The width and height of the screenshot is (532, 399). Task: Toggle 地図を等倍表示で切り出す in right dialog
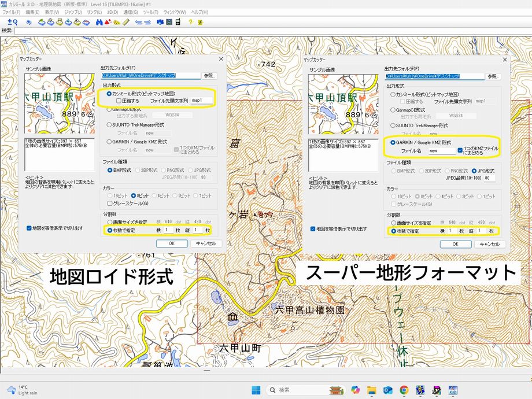pos(313,228)
